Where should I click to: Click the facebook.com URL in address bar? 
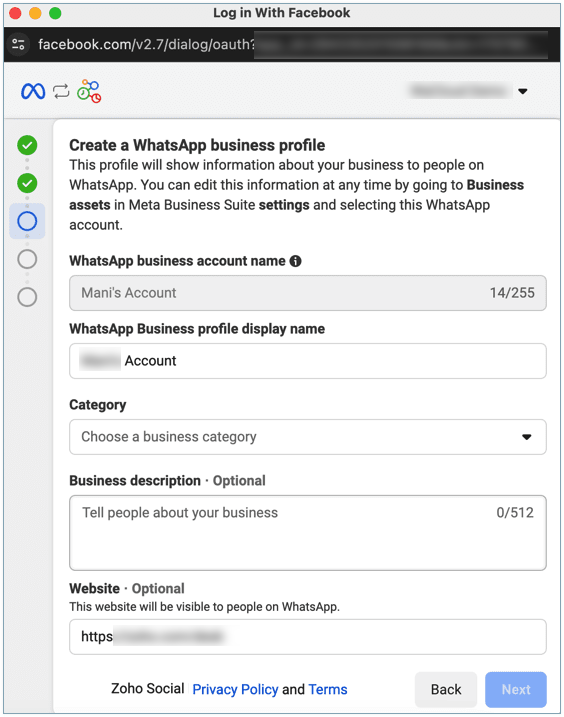click(x=146, y=44)
